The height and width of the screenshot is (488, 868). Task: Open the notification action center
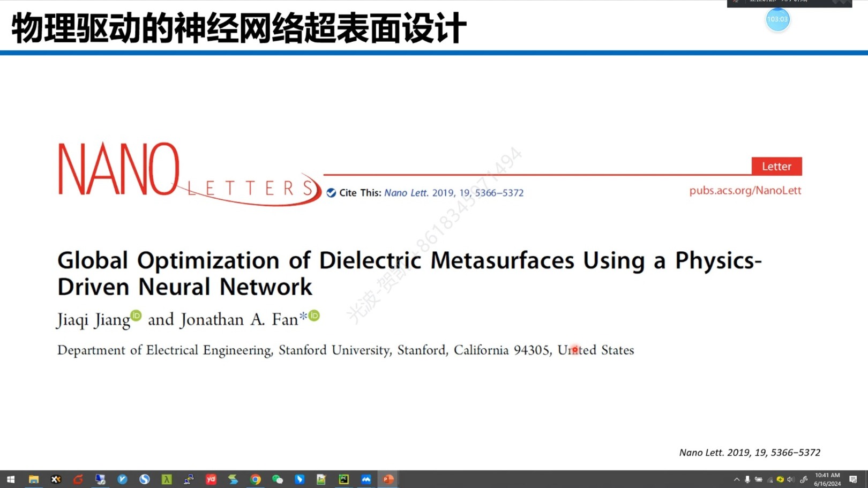pyautogui.click(x=854, y=479)
